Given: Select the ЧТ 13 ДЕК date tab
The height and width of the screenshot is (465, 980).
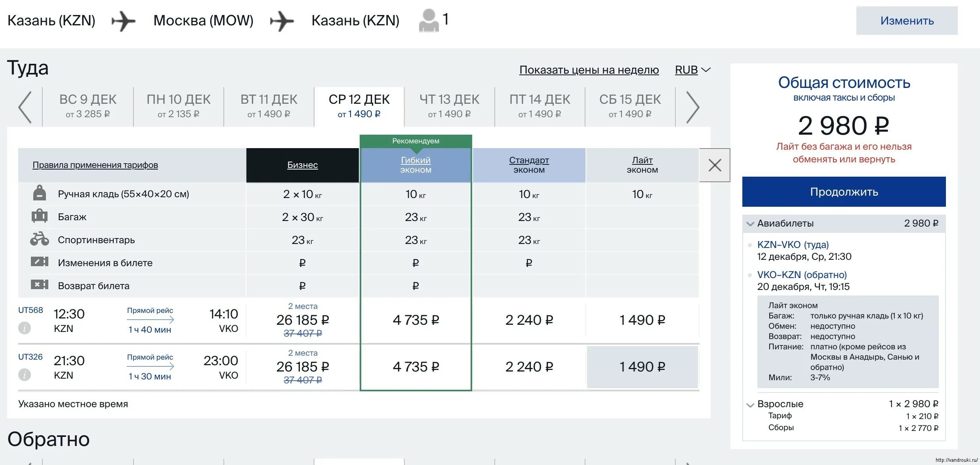Looking at the screenshot, I should (449, 106).
